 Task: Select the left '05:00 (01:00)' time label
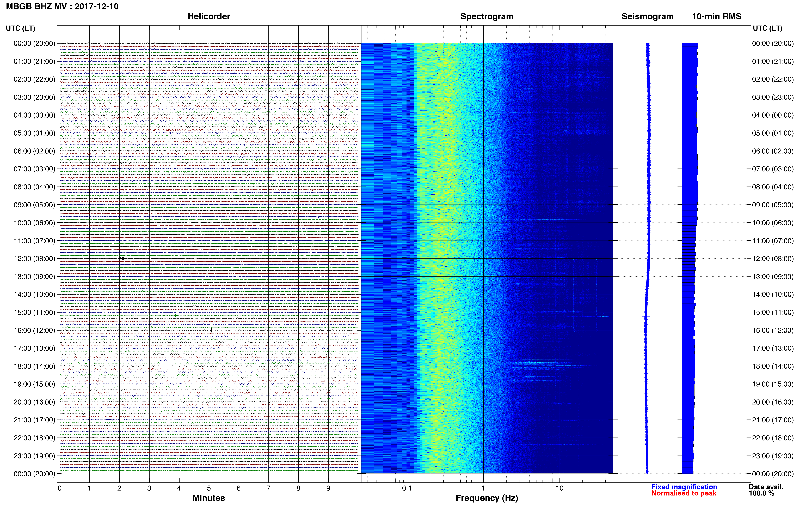(34, 133)
